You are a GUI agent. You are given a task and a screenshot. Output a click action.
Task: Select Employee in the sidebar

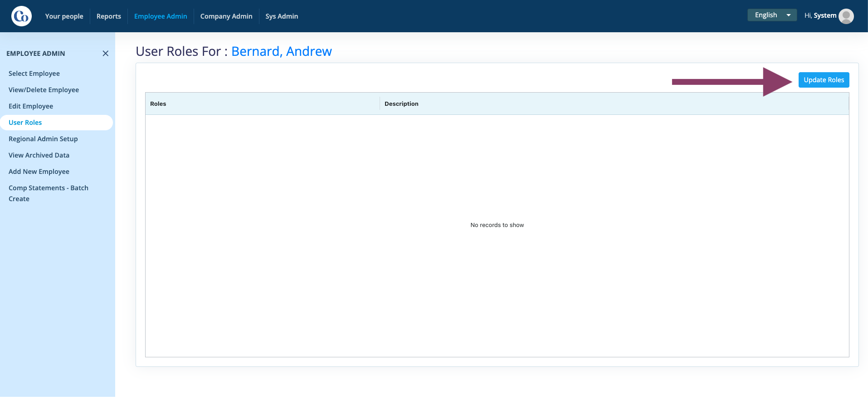pos(34,74)
